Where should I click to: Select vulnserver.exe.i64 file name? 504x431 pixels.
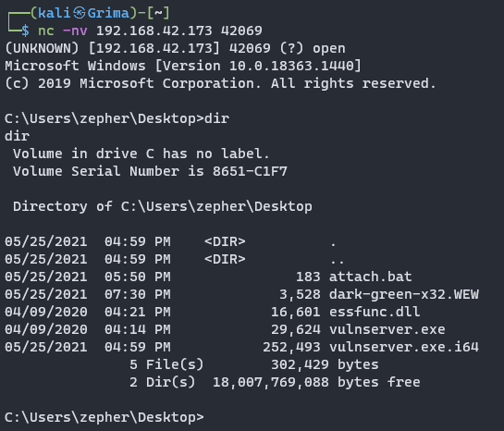coord(404,347)
